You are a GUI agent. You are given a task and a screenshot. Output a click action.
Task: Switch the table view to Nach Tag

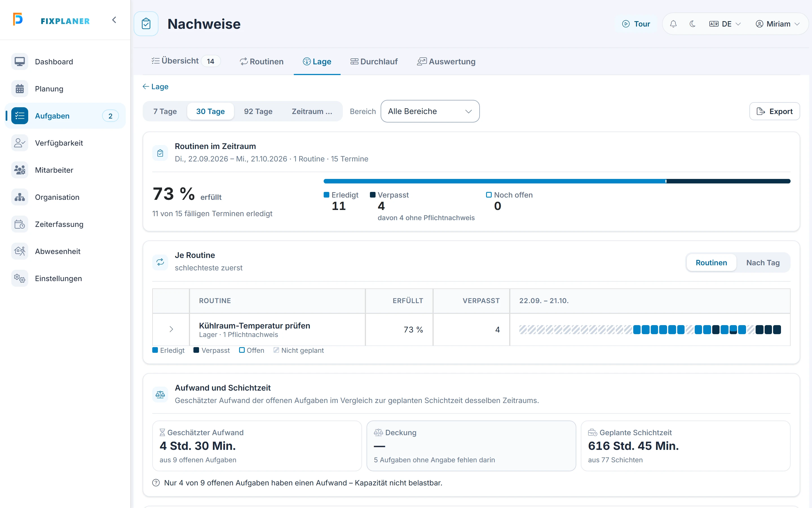(x=763, y=263)
